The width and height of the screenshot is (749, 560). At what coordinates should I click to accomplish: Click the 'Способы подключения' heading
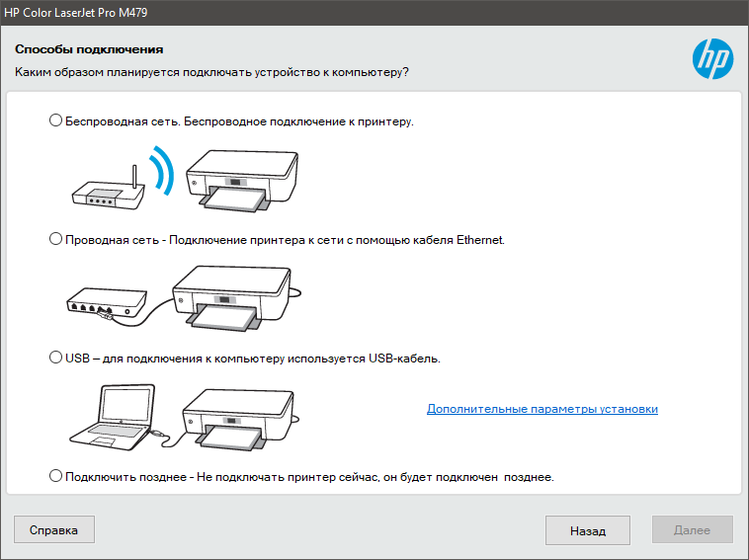click(x=89, y=49)
